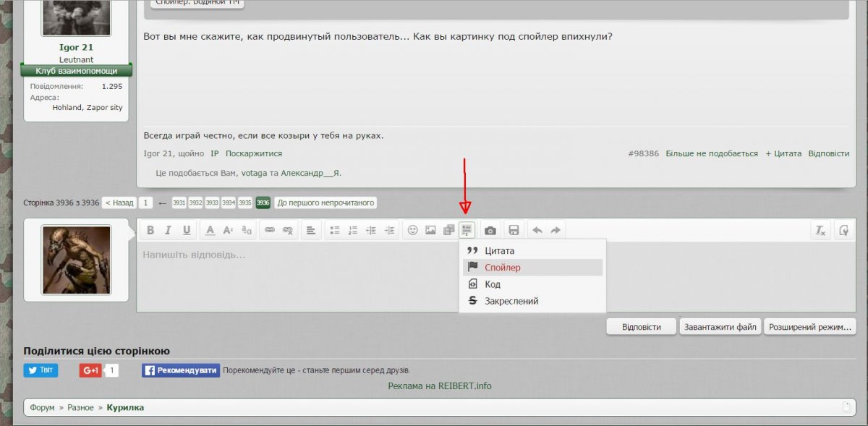The width and height of the screenshot is (868, 426).
Task: Open the text color picker
Action: click(210, 230)
